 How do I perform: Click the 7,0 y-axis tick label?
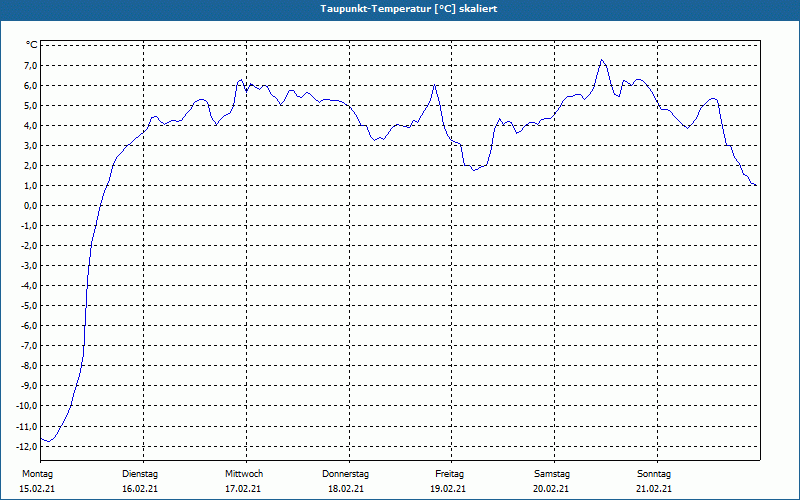pyautogui.click(x=30, y=65)
